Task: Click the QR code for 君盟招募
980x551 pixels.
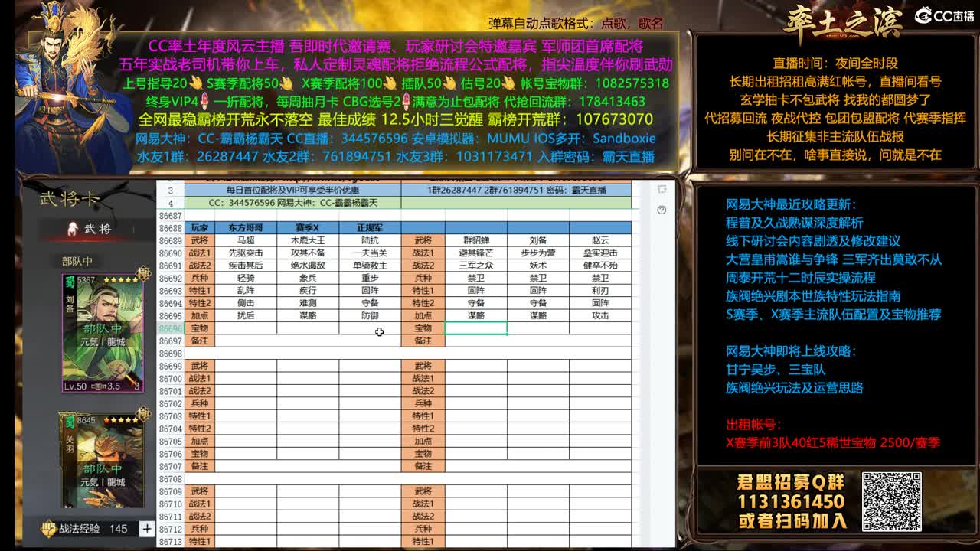Action: point(892,501)
